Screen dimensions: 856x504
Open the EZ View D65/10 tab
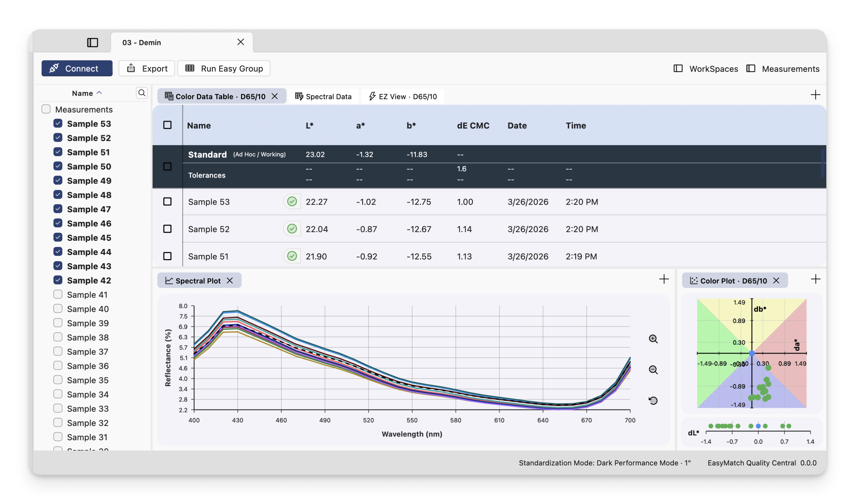(403, 97)
